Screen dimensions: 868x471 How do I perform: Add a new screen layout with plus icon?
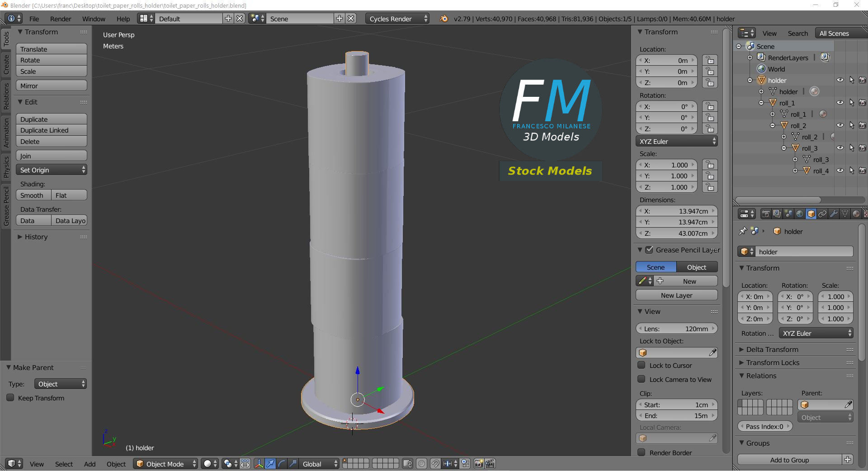228,19
